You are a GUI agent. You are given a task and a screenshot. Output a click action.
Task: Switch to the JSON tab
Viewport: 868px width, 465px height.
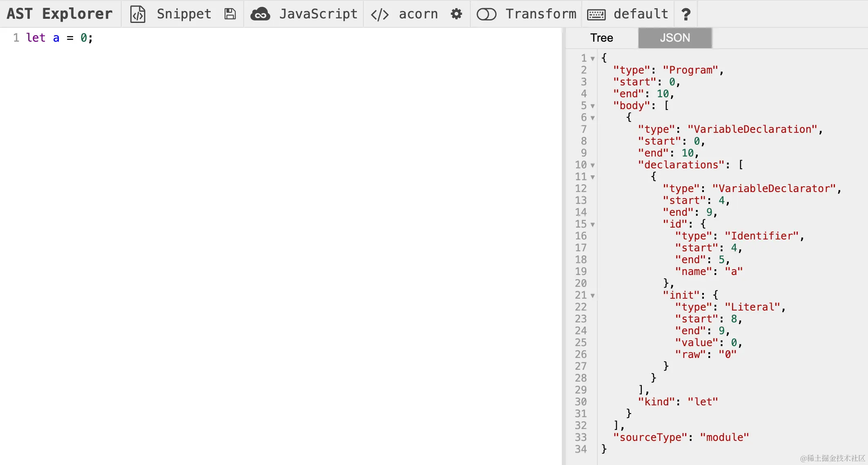tap(674, 38)
